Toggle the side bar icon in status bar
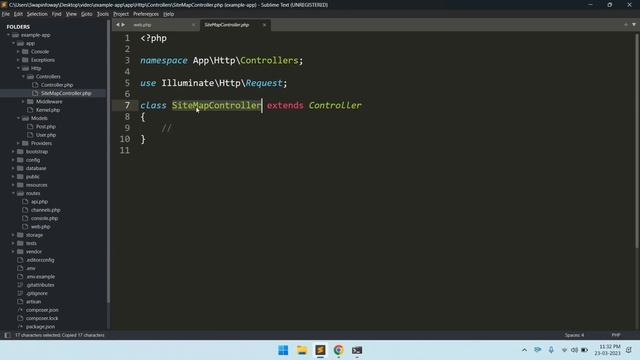This screenshot has height=360, width=640. point(7,335)
